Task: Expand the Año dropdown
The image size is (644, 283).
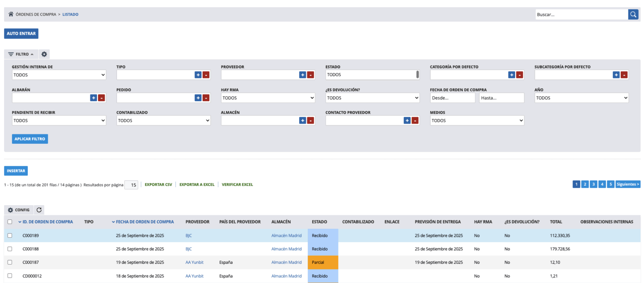Action: pyautogui.click(x=581, y=98)
